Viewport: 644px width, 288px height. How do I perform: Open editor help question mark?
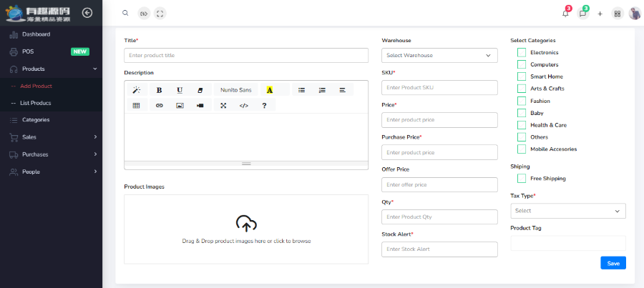click(265, 105)
